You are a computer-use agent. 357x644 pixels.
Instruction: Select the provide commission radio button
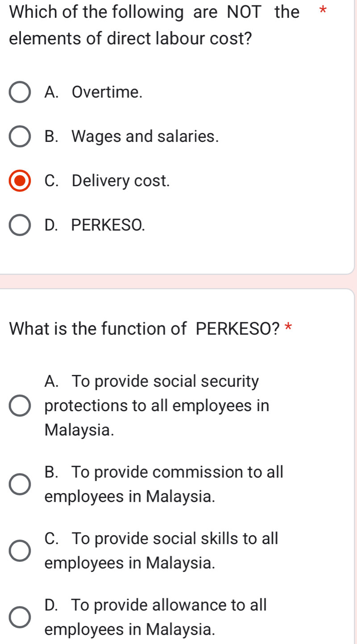coord(20,484)
